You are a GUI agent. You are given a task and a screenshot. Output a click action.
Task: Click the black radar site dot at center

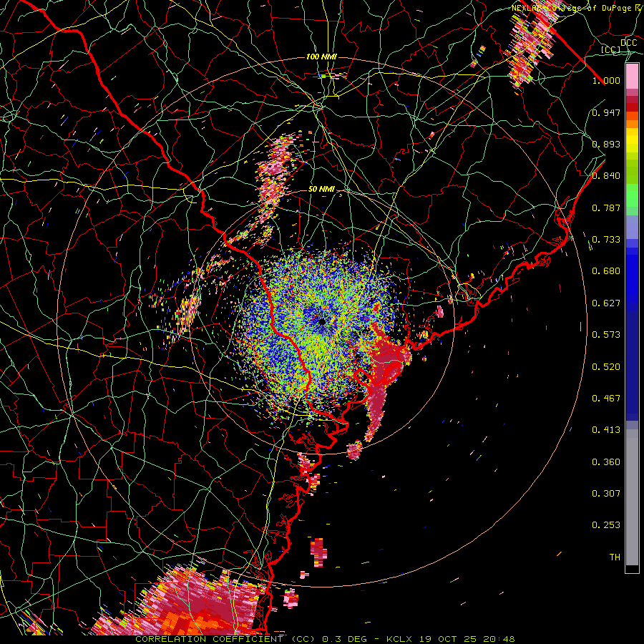click(x=323, y=321)
